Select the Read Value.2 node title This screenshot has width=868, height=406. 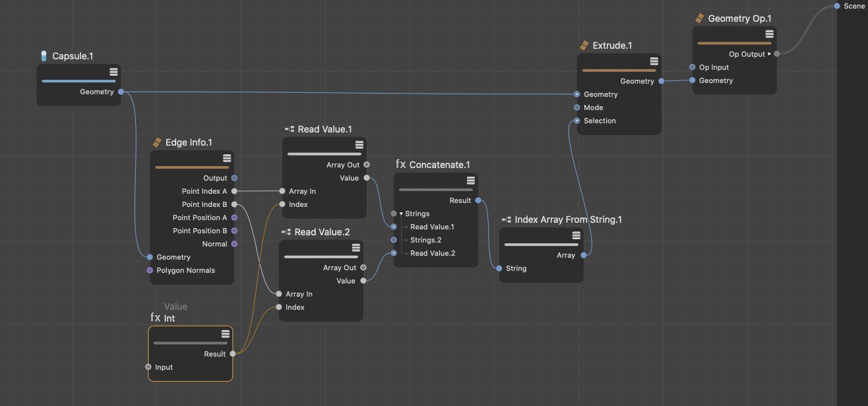coord(323,232)
